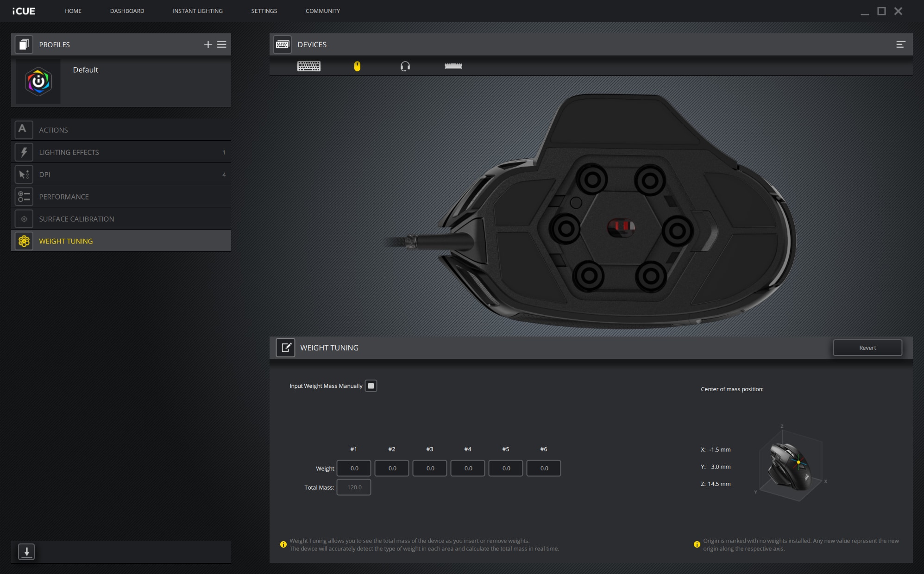Click the weight #1 input field

pyautogui.click(x=354, y=468)
